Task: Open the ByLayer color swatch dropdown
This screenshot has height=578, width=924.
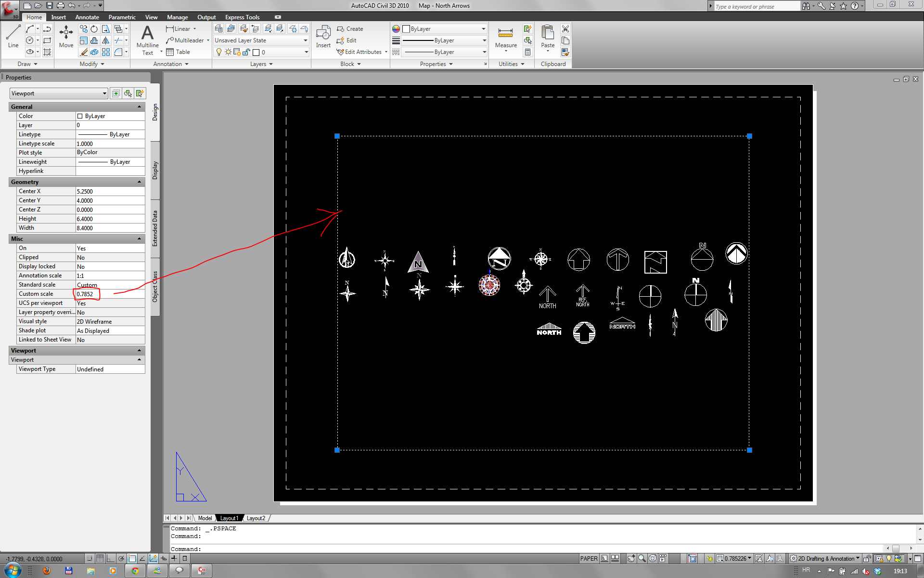Action: [483, 29]
